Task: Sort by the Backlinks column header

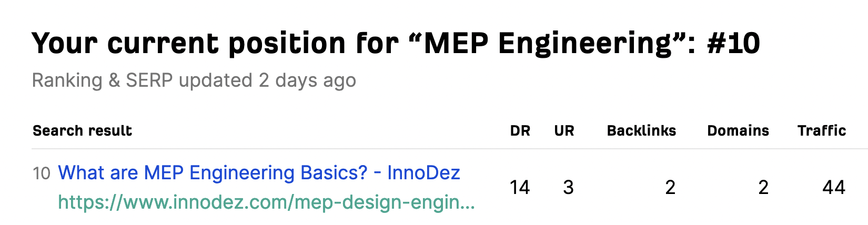Action: click(x=641, y=131)
